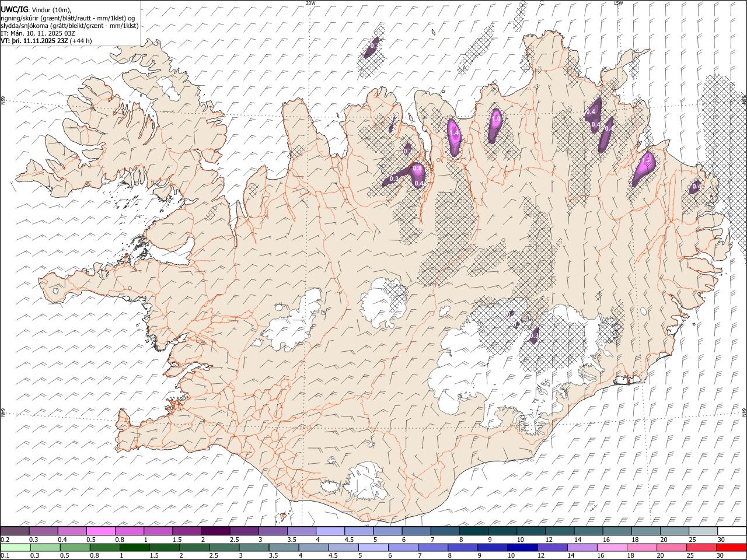
Task: Pick lower-scale royal blue swatch at 9
Action: (x=493, y=547)
